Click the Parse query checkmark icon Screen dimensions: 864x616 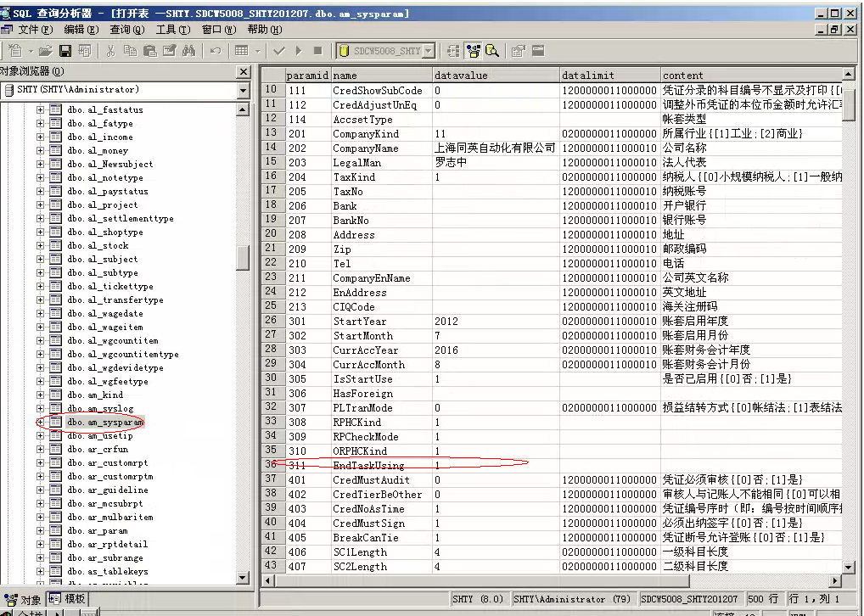coord(279,51)
